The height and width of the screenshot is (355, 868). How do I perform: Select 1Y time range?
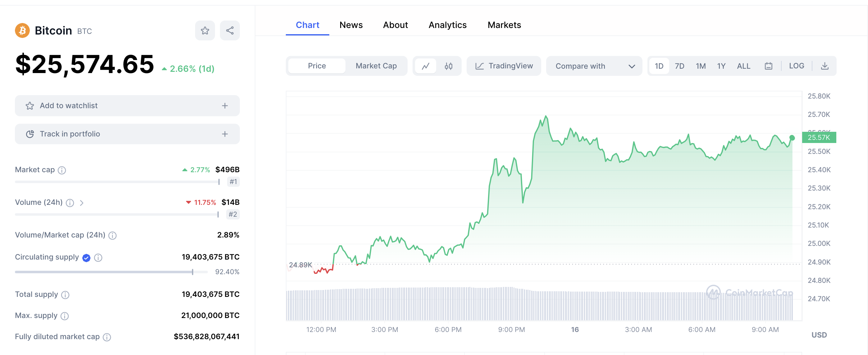[x=721, y=66]
